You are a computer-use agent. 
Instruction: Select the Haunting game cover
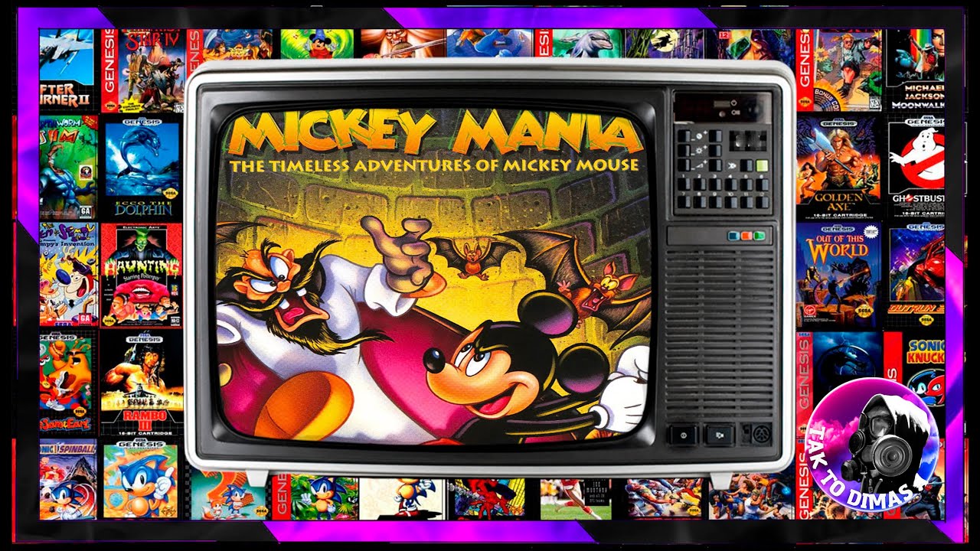click(142, 275)
